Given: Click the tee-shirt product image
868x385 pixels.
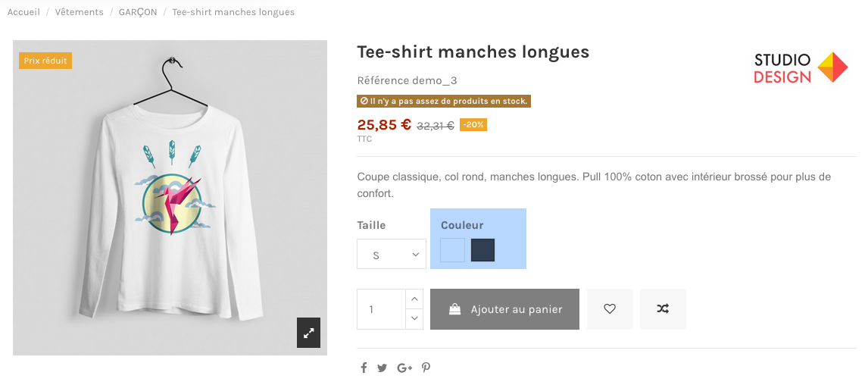Looking at the screenshot, I should [x=170, y=197].
